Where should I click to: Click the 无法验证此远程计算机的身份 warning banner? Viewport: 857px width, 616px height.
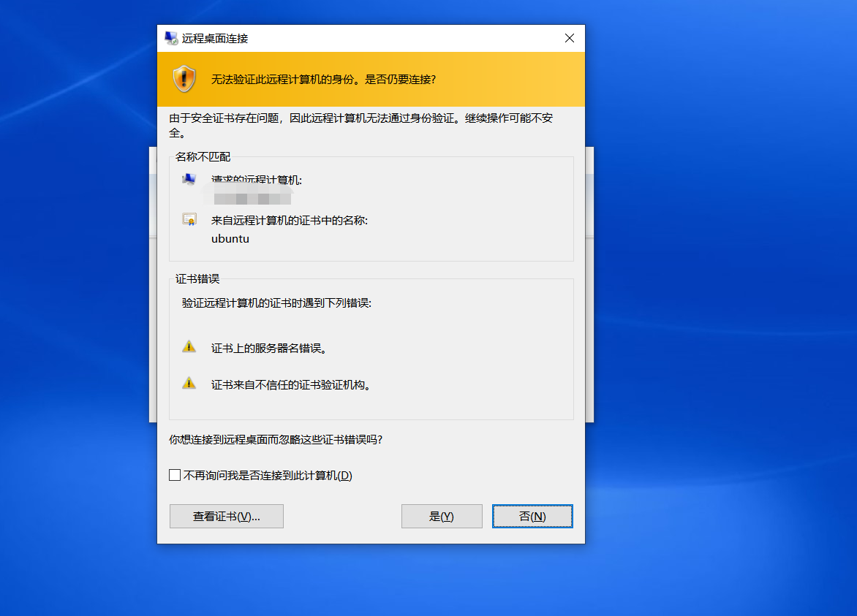(x=314, y=79)
